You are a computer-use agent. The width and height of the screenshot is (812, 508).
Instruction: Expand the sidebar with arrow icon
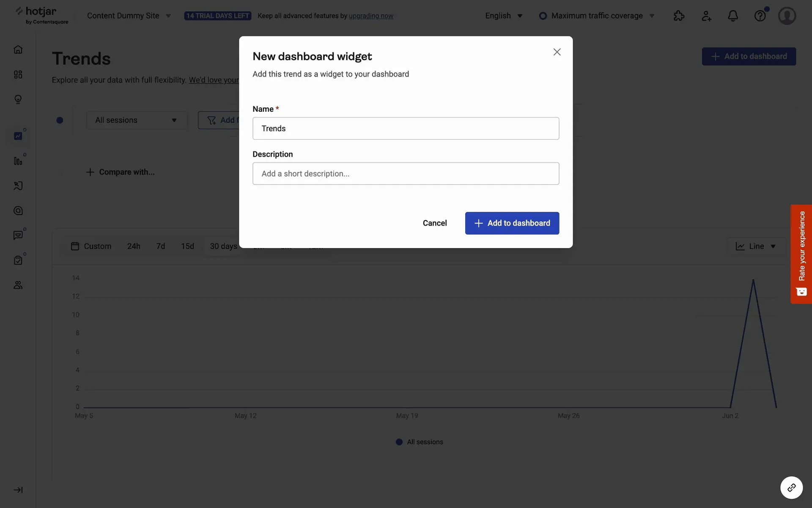pos(18,490)
